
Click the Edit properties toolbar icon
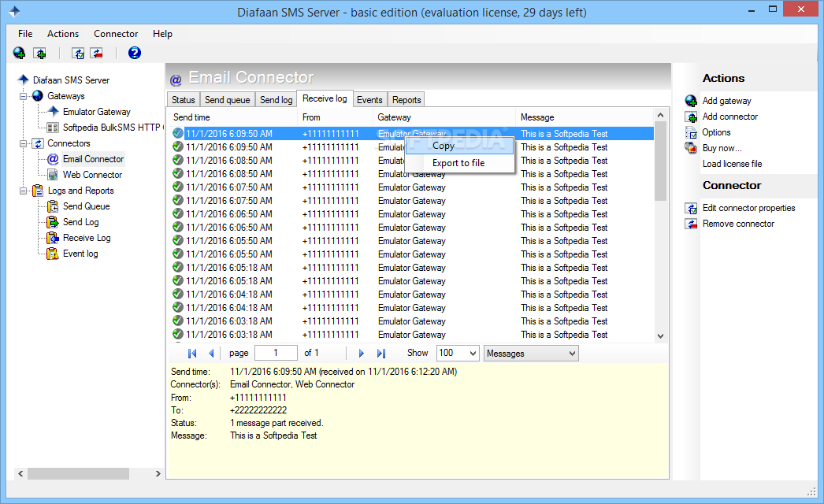[x=78, y=53]
